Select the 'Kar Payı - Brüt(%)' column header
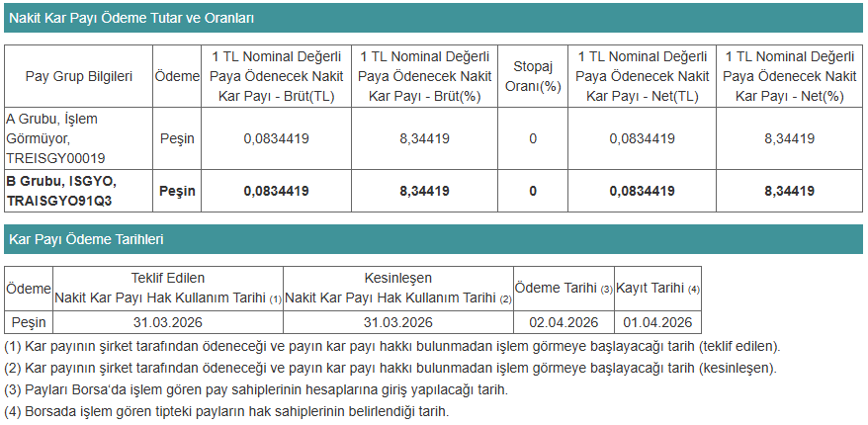Viewport: 868px width, 425px height. (x=424, y=76)
